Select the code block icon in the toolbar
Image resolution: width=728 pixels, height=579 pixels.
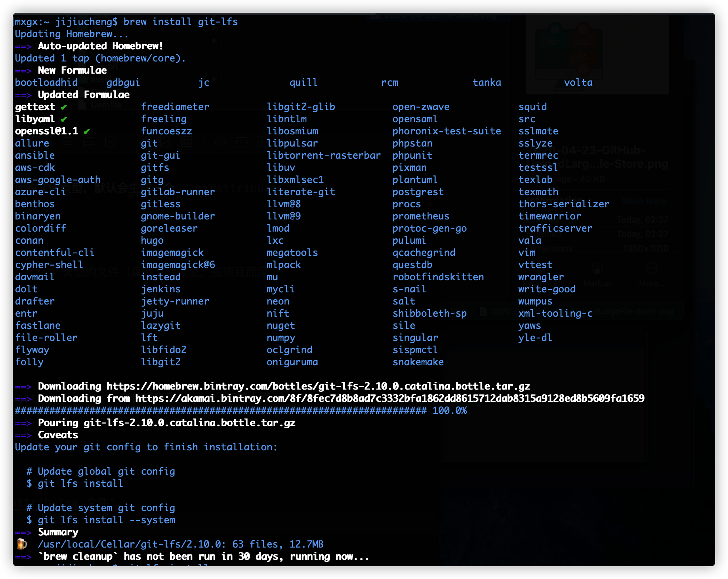(242, 142)
